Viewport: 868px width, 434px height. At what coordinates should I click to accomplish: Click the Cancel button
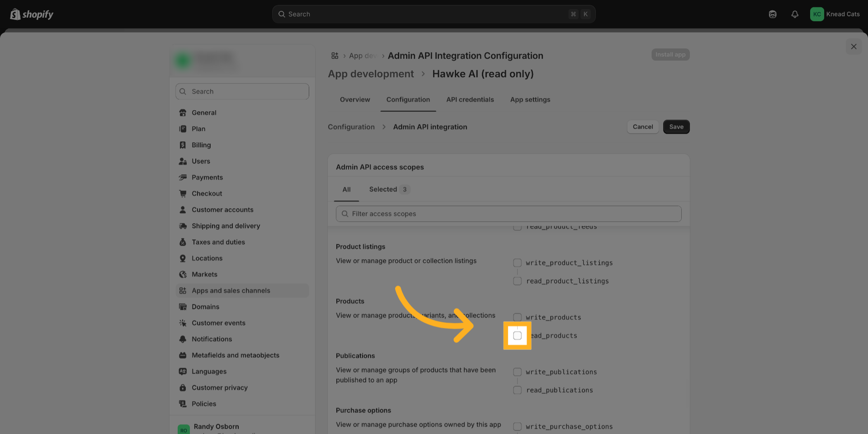click(x=642, y=127)
